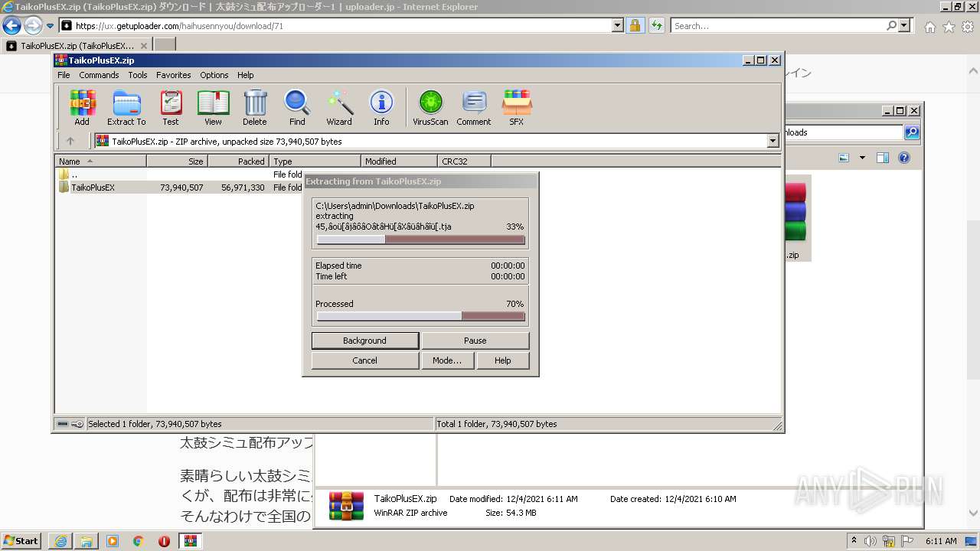Click the Find magnifier icon
Viewport: 980px width, 551px height.
pos(297,107)
